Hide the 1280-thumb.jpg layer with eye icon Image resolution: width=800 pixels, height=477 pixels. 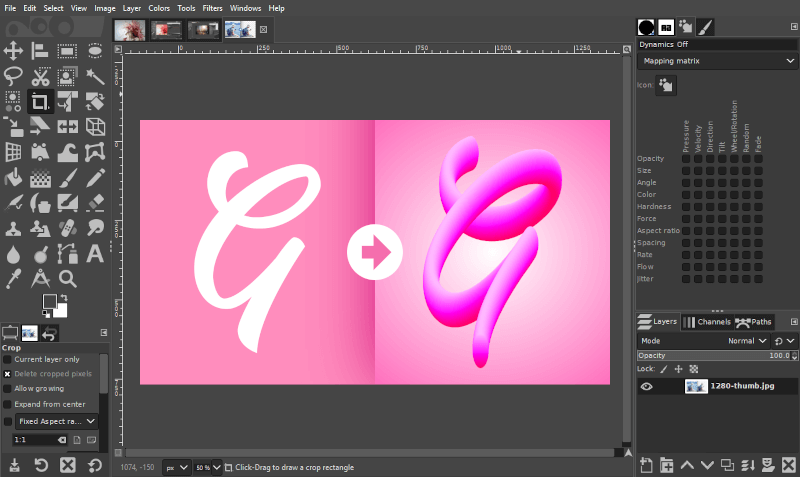[646, 386]
